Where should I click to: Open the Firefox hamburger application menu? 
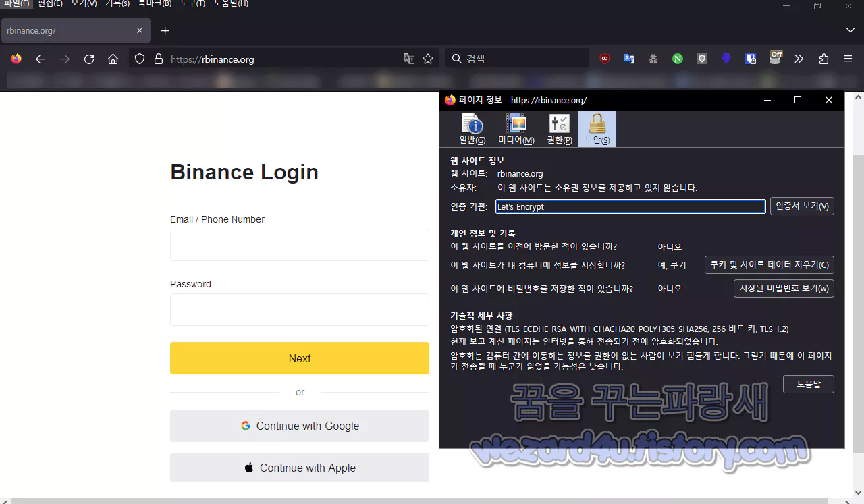848,59
